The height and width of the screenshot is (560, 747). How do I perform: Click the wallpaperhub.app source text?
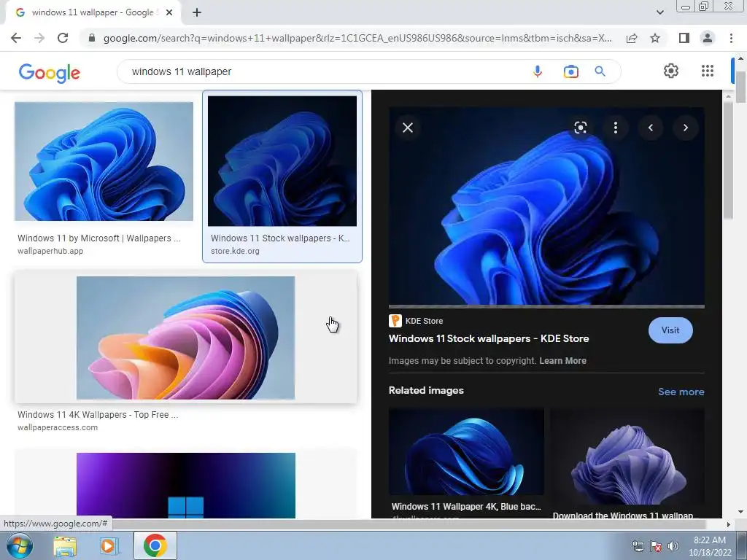pyautogui.click(x=50, y=251)
